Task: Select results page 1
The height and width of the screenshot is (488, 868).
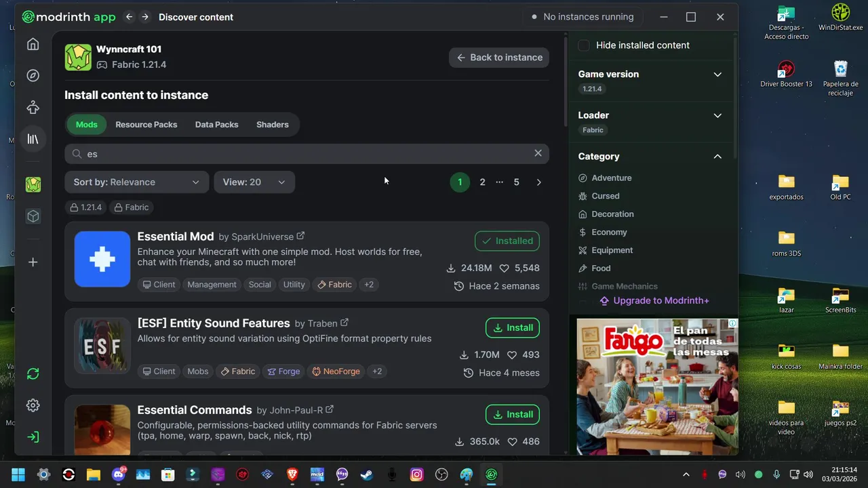Action: pyautogui.click(x=460, y=182)
